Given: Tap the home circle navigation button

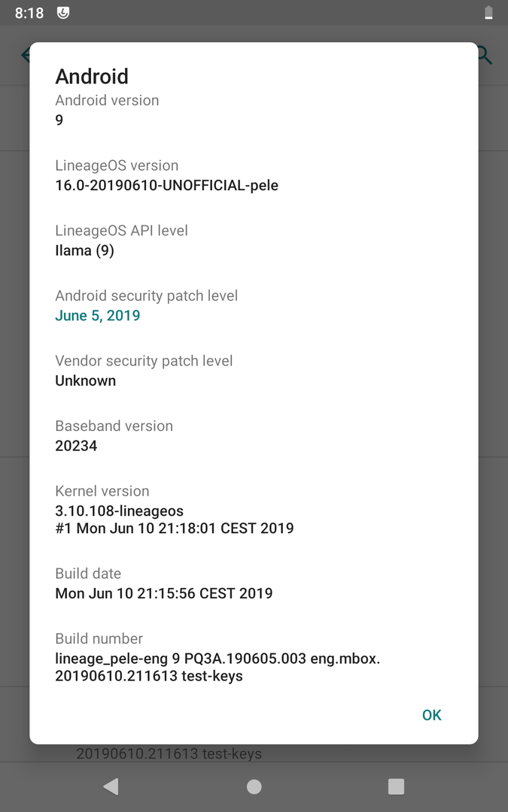Looking at the screenshot, I should [254, 786].
